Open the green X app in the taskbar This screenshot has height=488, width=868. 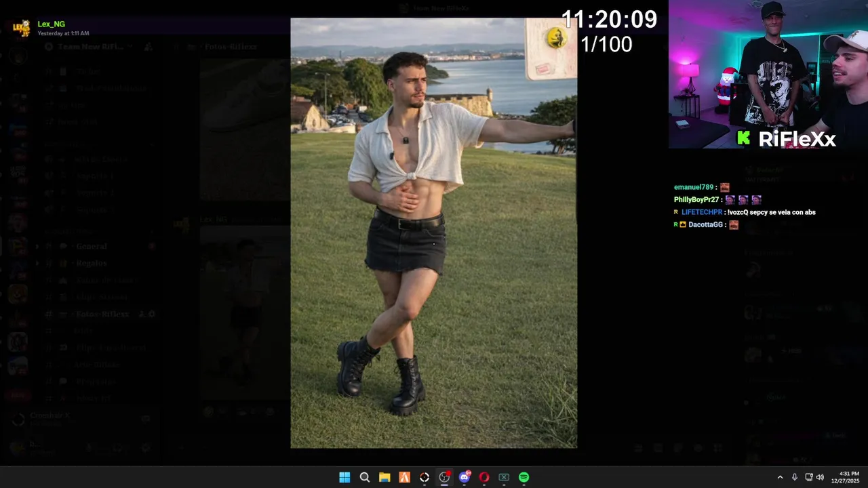pos(504,477)
